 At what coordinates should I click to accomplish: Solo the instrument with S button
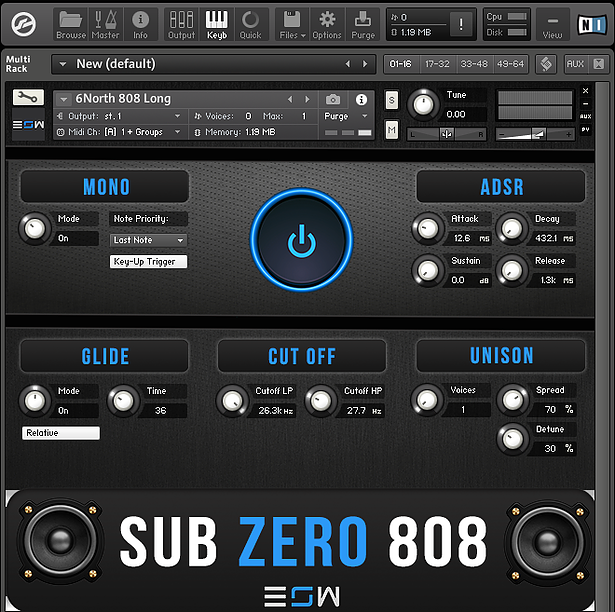coord(391,100)
